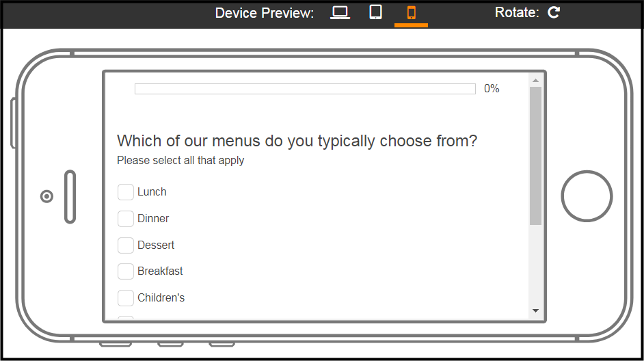The image size is (644, 361).
Task: Switch to desktop laptop preview icon
Action: coord(340,13)
